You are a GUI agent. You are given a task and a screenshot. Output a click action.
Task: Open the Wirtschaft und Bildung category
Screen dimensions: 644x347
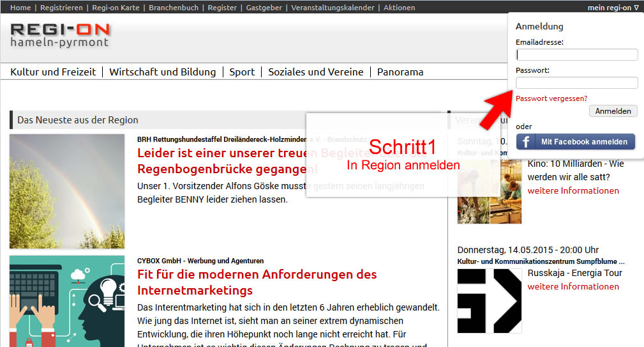[162, 72]
